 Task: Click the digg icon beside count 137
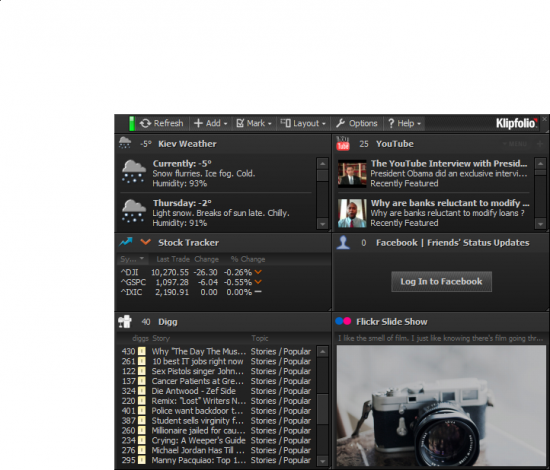pyautogui.click(x=142, y=381)
